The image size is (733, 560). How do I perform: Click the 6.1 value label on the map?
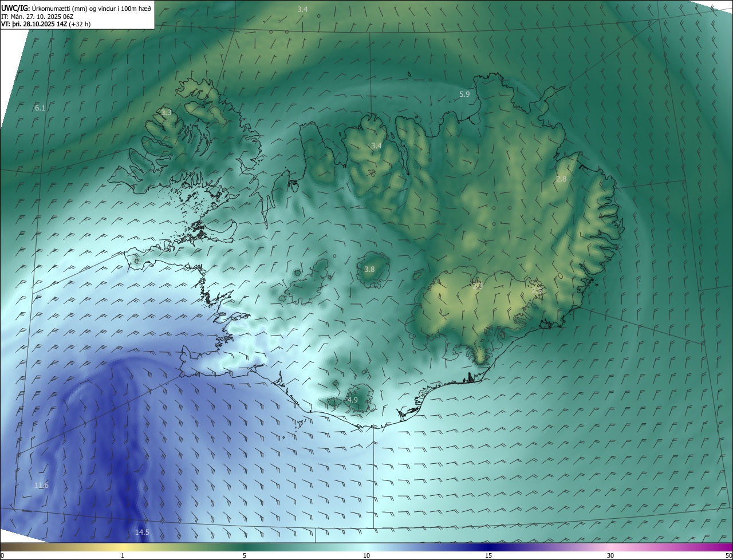click(40, 108)
